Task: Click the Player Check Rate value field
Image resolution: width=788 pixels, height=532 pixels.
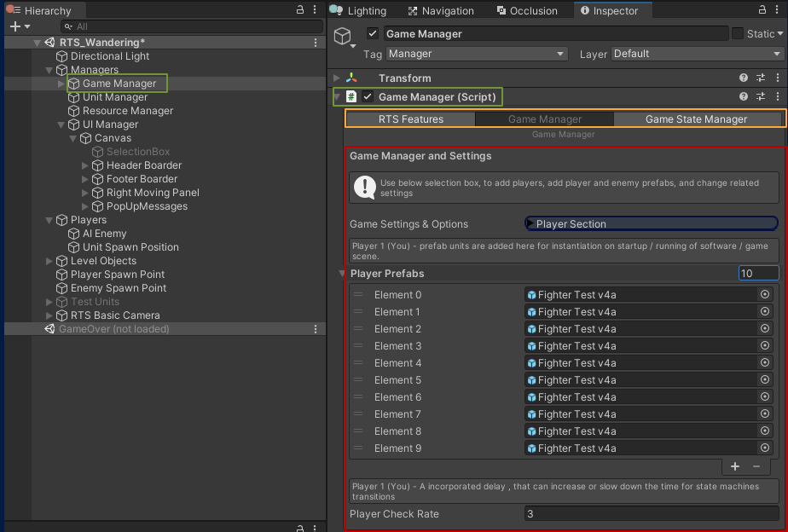Action: click(651, 514)
